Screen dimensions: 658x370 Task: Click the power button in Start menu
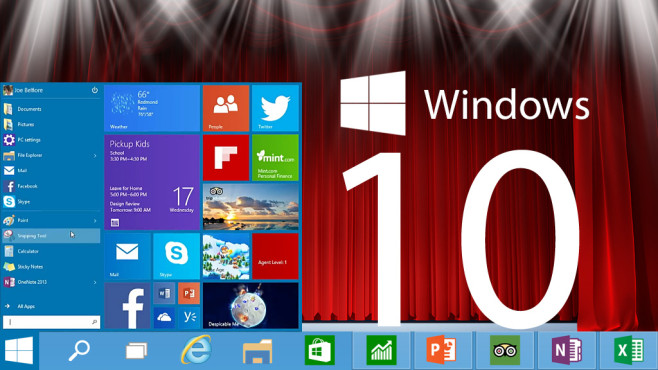[x=95, y=90]
